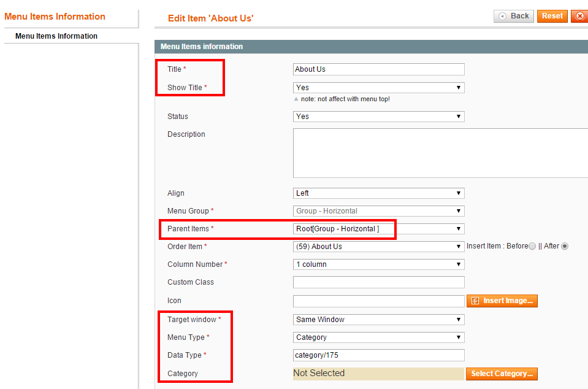Click the red circled X icon button

(580, 16)
